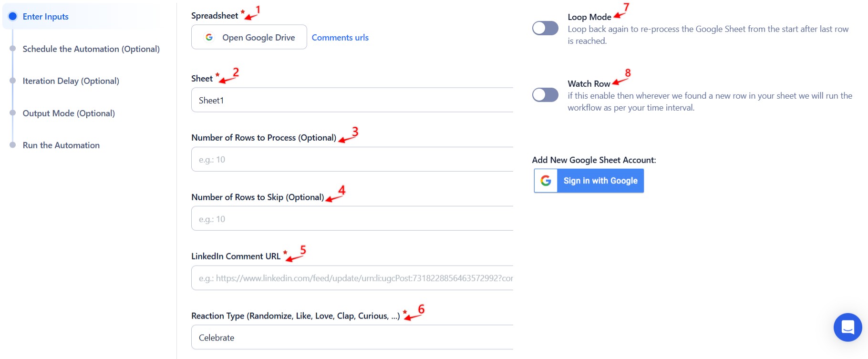Click the Google G icon on sign-in button
The height and width of the screenshot is (359, 868).
point(546,181)
